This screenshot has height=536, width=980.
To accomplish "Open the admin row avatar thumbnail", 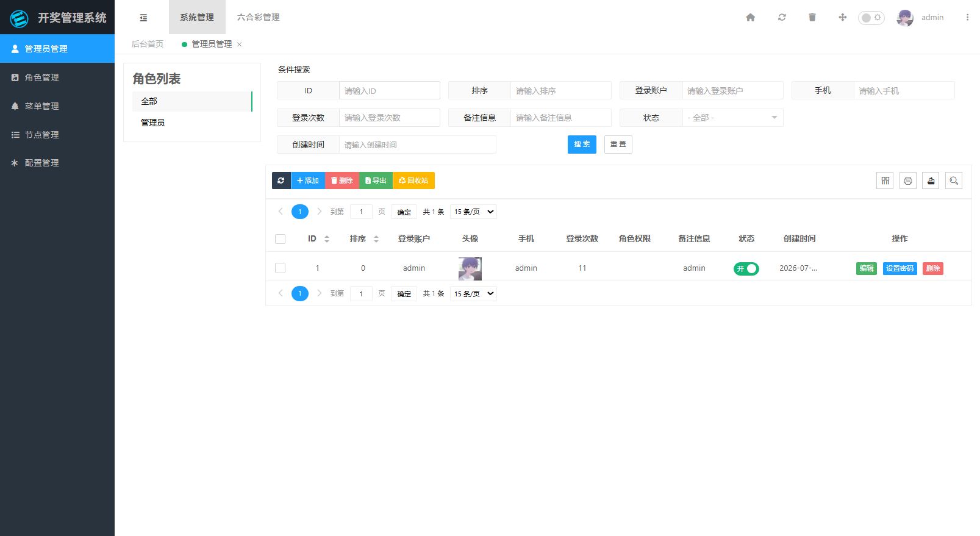I will (x=470, y=268).
